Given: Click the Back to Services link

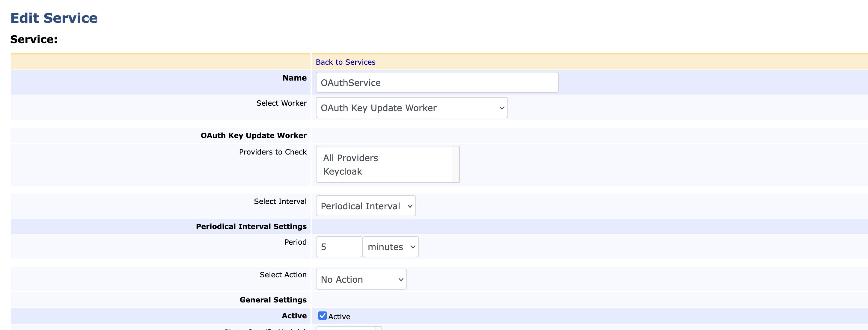Looking at the screenshot, I should pos(345,62).
